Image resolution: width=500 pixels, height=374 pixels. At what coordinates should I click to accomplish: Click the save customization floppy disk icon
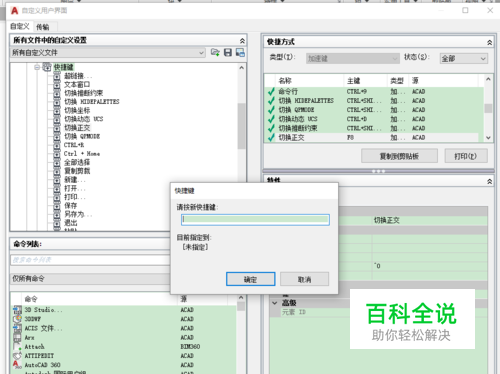pyautogui.click(x=228, y=53)
